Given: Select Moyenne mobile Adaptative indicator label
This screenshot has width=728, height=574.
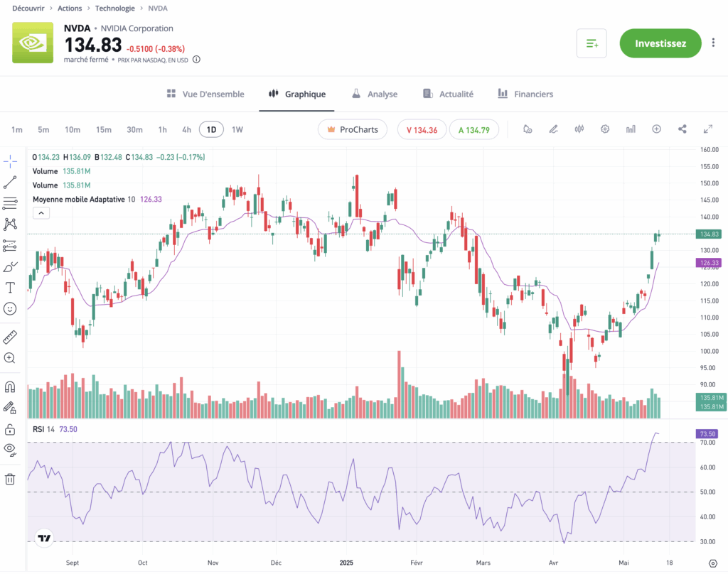Looking at the screenshot, I should [x=78, y=200].
